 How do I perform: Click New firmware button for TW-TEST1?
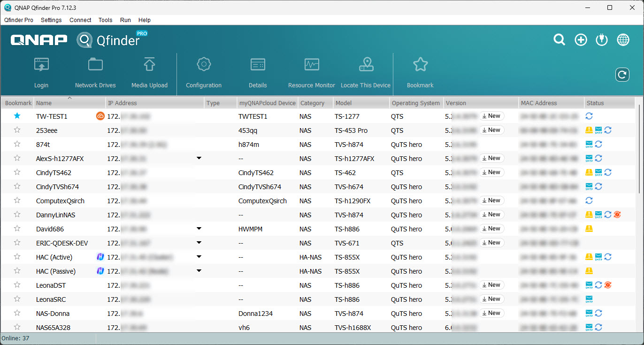point(491,116)
